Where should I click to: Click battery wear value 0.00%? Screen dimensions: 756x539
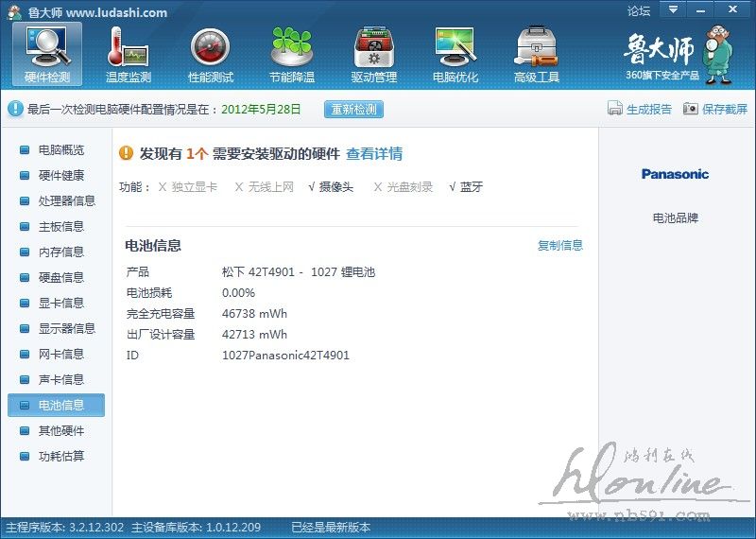tap(239, 293)
